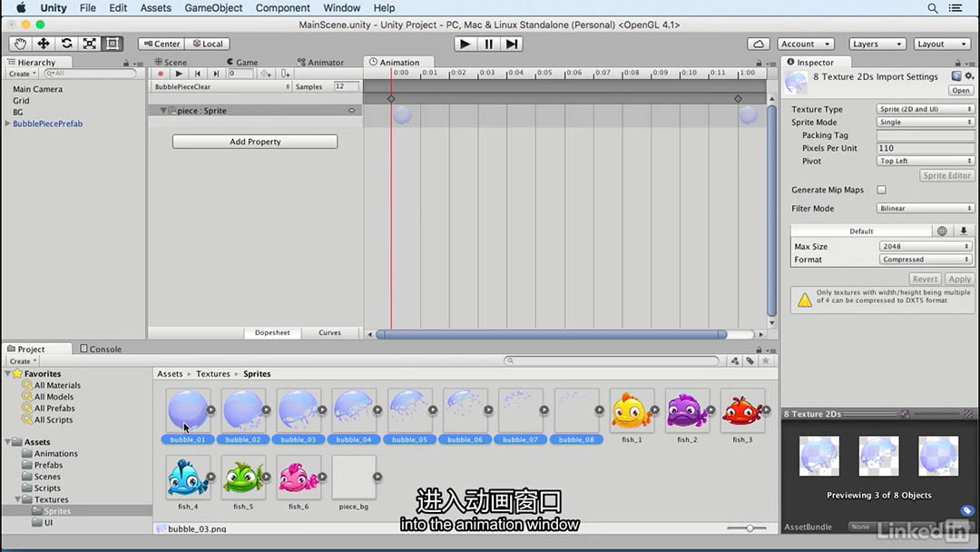Screen dimensions: 980x552
Task: Open BubblePieceClear clip dropdown
Action: coord(222,87)
